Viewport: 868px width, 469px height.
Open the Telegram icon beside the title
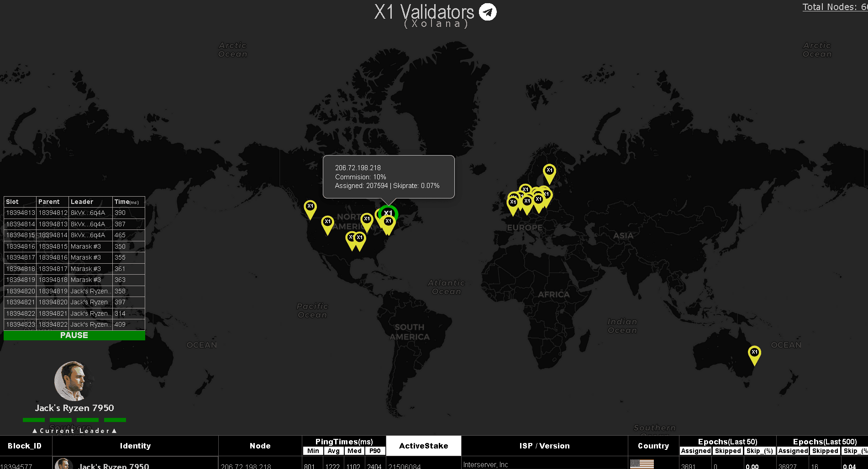[488, 12]
